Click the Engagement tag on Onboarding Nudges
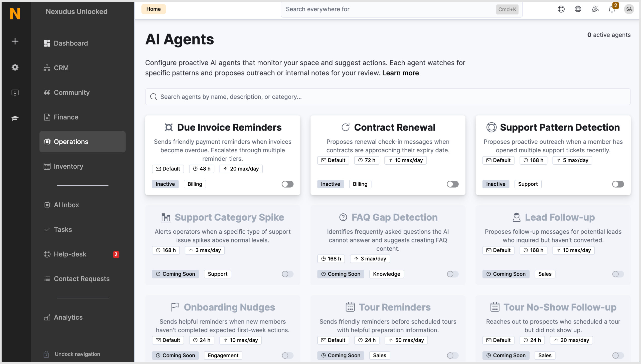The width and height of the screenshot is (641, 364). click(x=223, y=355)
